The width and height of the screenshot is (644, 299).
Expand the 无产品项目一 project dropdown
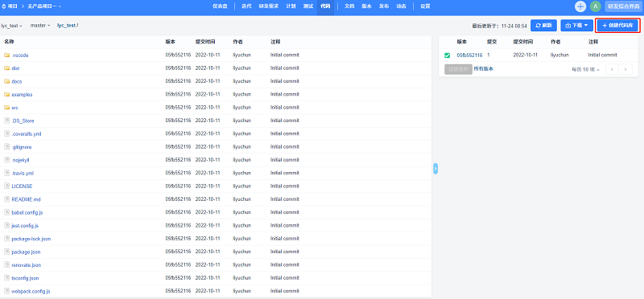[x=44, y=6]
